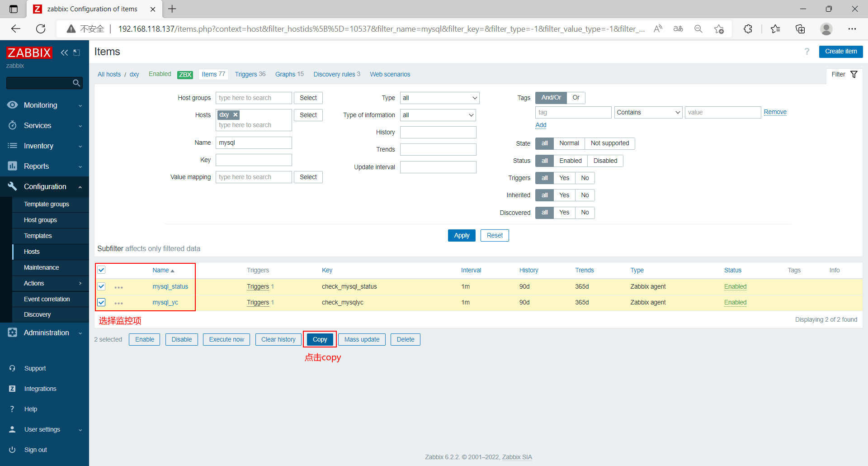Click the Apply filter button

click(x=462, y=235)
